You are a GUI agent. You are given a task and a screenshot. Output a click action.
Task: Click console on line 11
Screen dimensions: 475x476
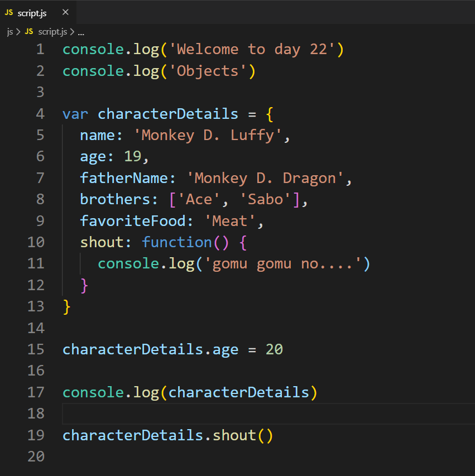click(128, 263)
